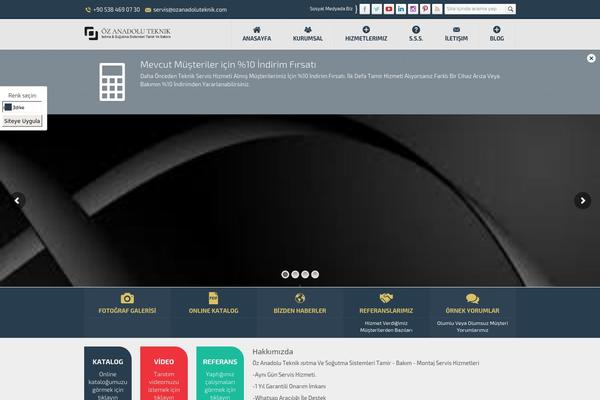Open the Facebook social icon
The image size is (600, 400).
click(365, 9)
